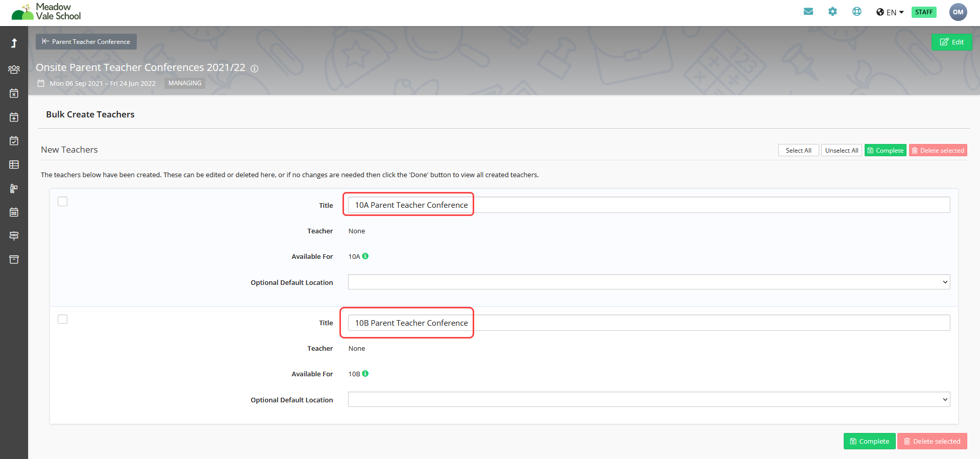980x459 pixels.
Task: Click the calendar with plus sidebar icon
Action: pos(14,117)
